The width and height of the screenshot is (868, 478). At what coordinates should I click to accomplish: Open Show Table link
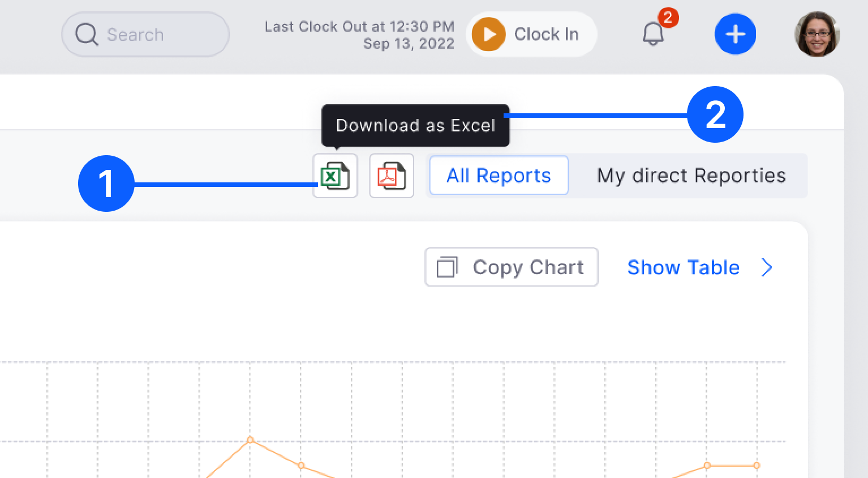tap(683, 267)
